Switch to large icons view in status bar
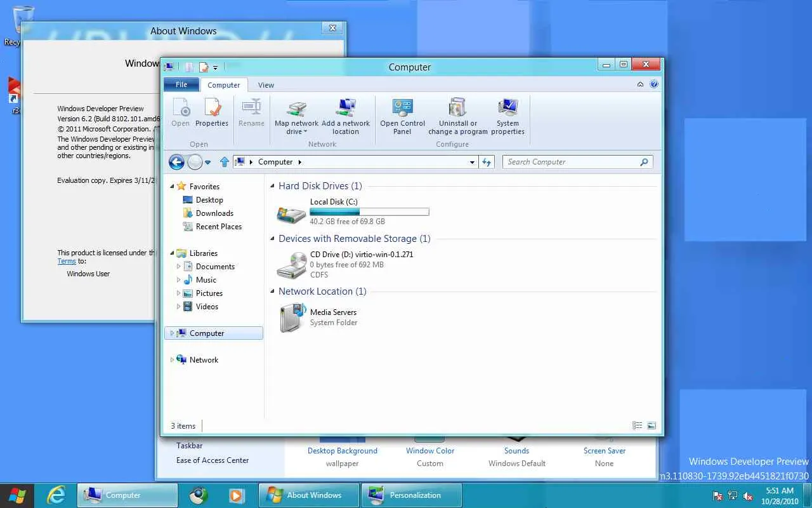Screen dimensions: 812x508 (652, 425)
